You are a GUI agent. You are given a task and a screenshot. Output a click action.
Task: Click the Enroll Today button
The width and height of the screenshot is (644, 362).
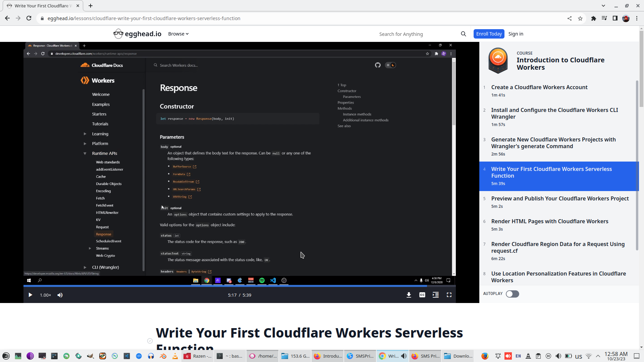click(x=489, y=34)
